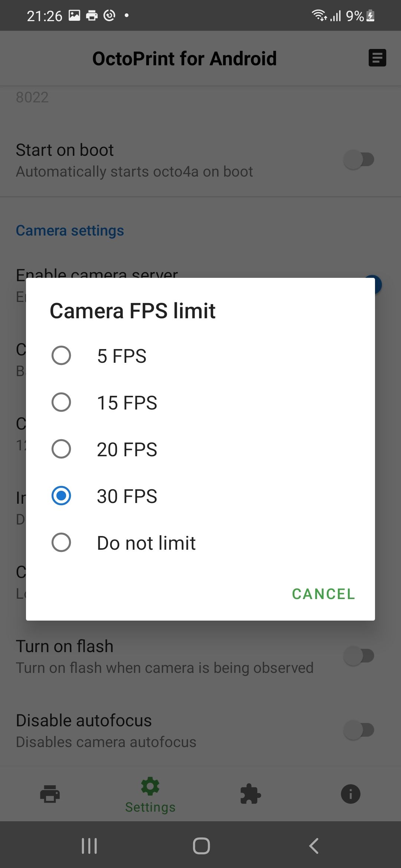Select the 5 FPS option

click(x=61, y=356)
